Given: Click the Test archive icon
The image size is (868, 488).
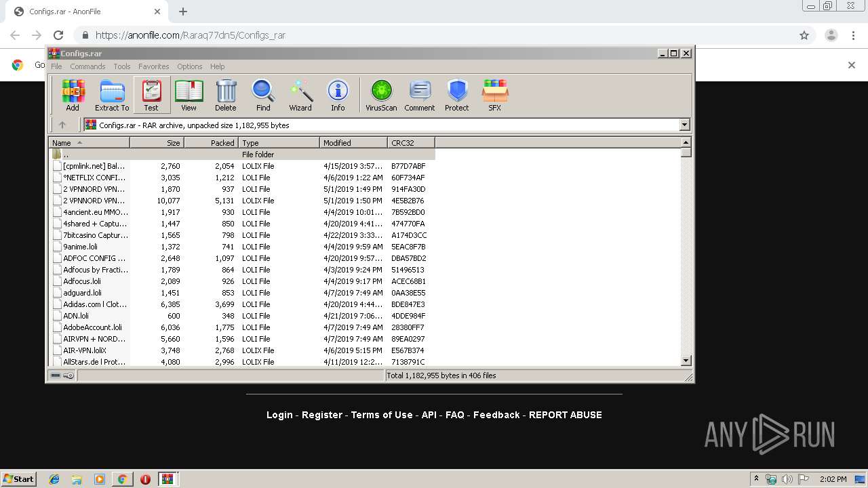Looking at the screenshot, I should [x=151, y=95].
